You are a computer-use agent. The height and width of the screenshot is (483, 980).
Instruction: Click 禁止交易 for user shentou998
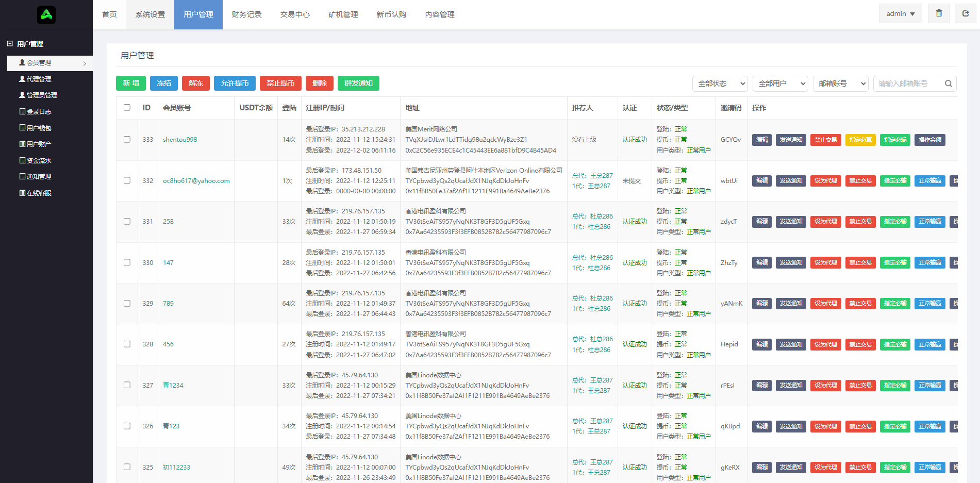826,140
